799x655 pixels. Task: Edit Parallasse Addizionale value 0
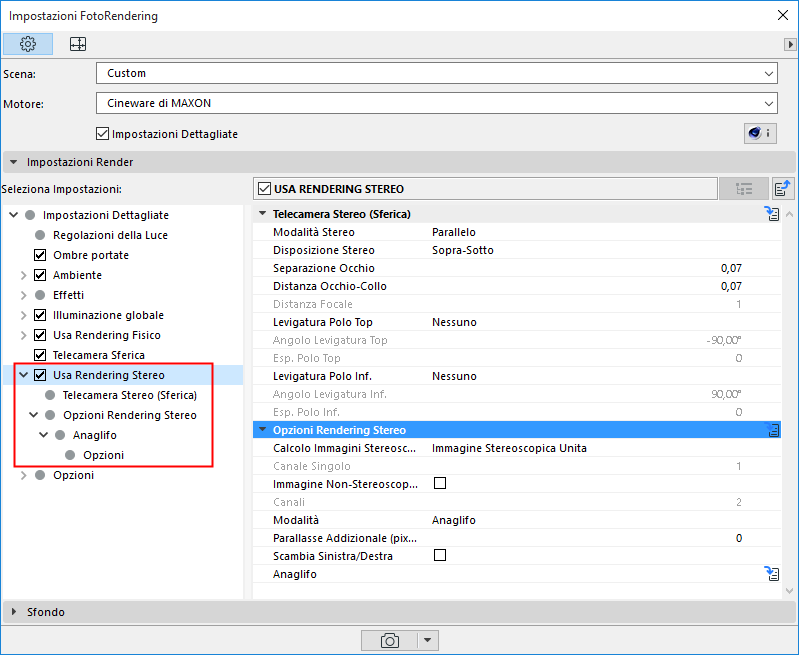coord(738,538)
